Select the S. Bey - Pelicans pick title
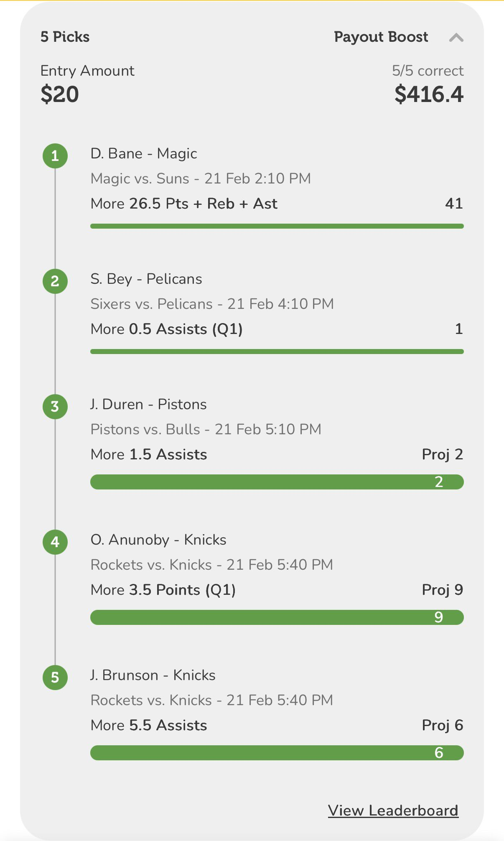504x841 pixels. 146,279
